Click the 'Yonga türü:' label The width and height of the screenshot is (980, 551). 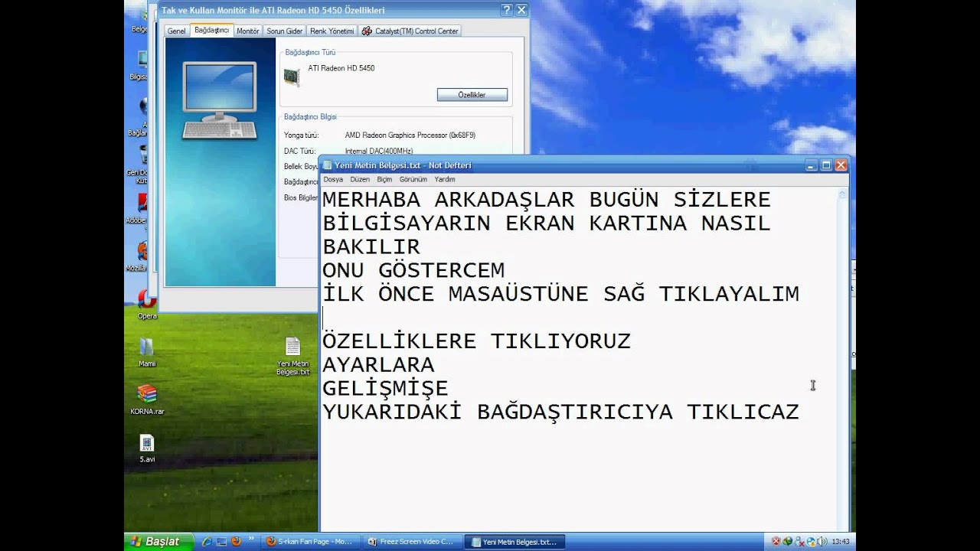[x=301, y=135]
